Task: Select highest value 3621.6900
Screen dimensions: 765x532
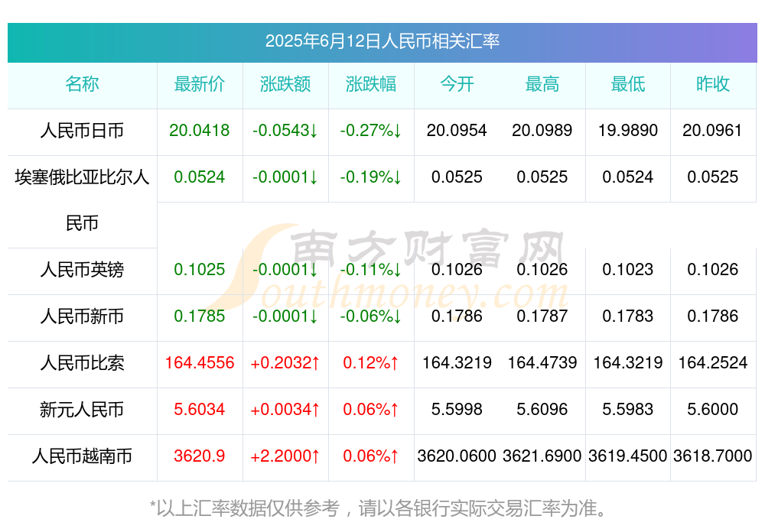Action: [x=542, y=456]
